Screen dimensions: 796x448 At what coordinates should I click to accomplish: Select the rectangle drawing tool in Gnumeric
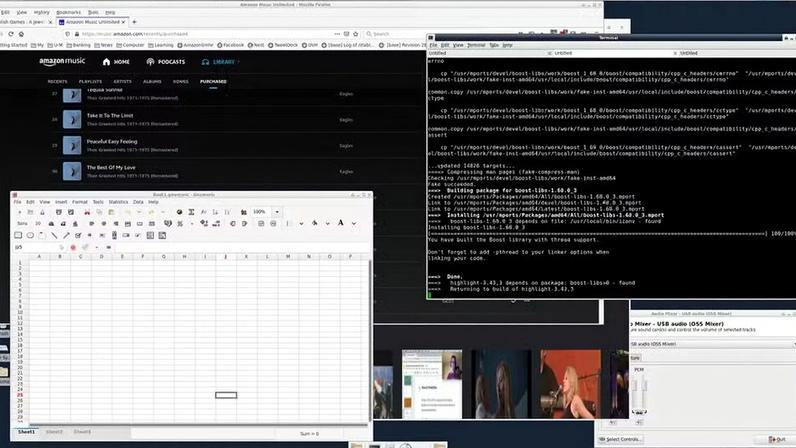pos(18,235)
